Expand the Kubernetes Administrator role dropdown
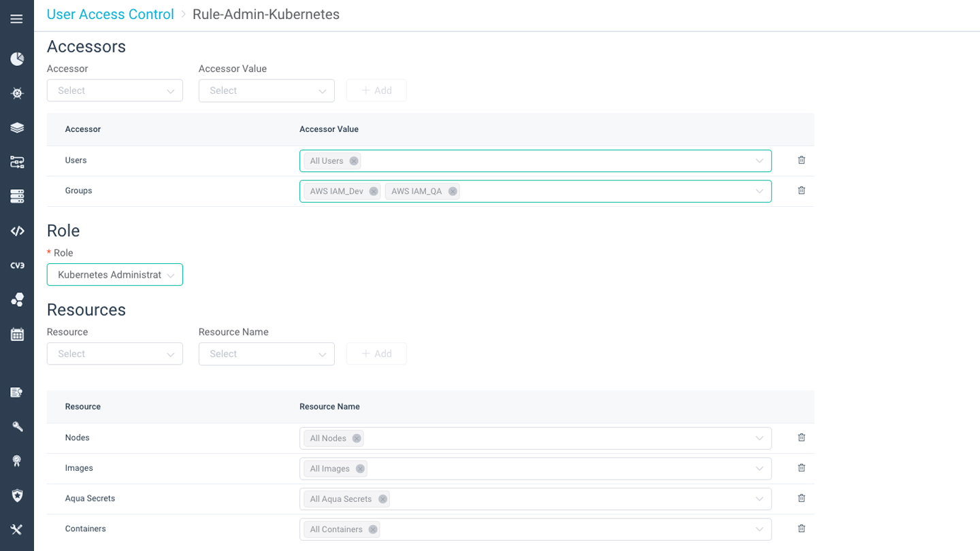The image size is (980, 551). [x=114, y=274]
